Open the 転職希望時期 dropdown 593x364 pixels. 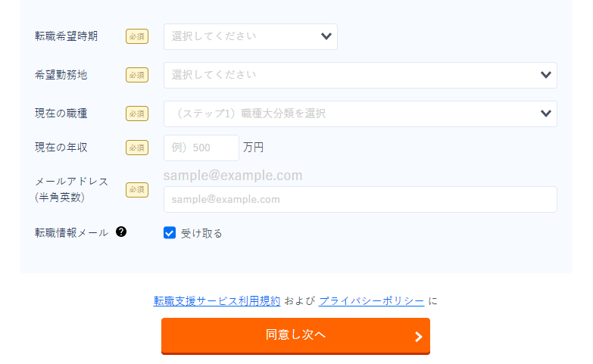pyautogui.click(x=242, y=36)
